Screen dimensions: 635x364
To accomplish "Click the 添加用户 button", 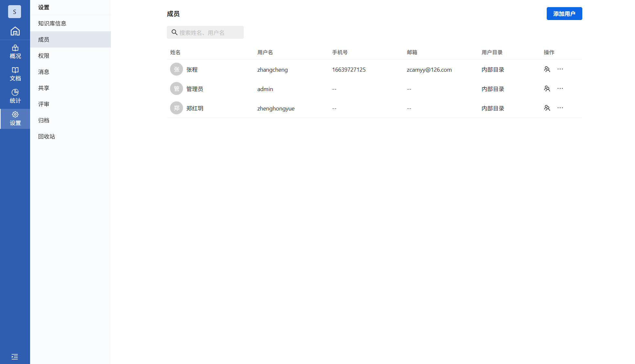I will pyautogui.click(x=564, y=14).
